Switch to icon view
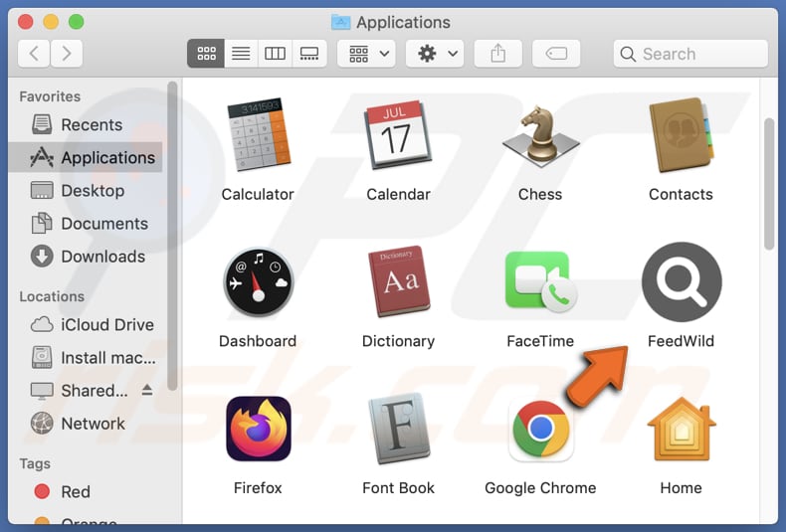Screen dimensions: 786x532 tap(206, 53)
